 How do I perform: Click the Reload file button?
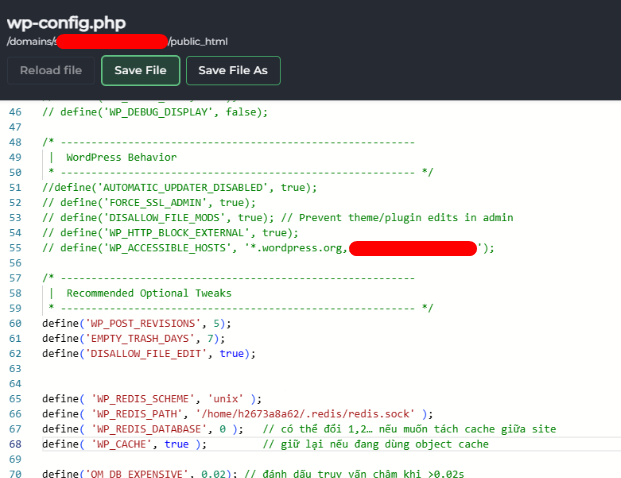click(51, 71)
